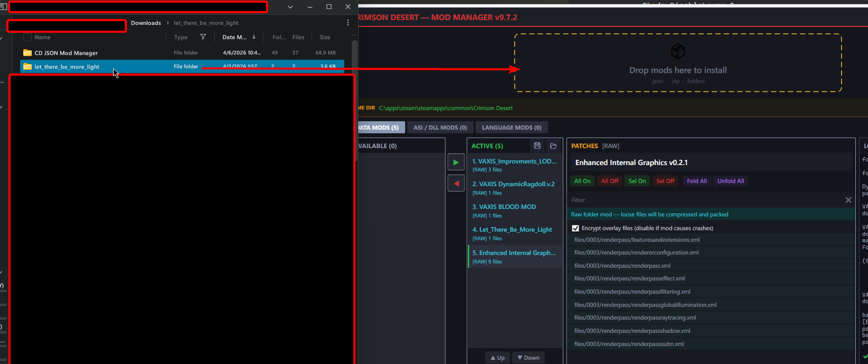Click the Up button below active list
The image size is (868, 364).
pos(497,358)
